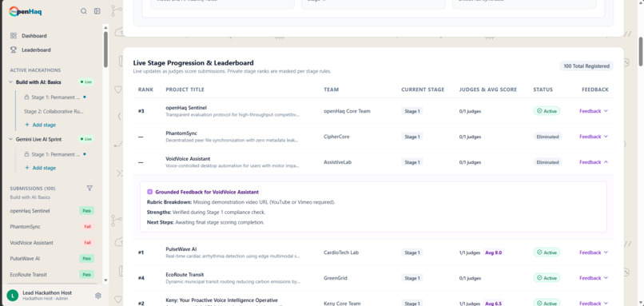644x306 pixels.
Task: Click AssistiveLab team name
Action: [x=338, y=162]
